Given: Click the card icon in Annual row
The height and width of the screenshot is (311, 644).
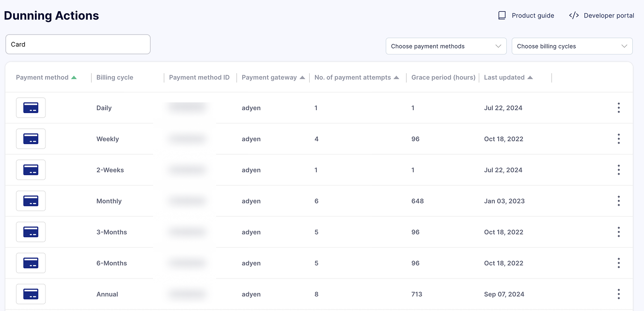Looking at the screenshot, I should pyautogui.click(x=31, y=294).
